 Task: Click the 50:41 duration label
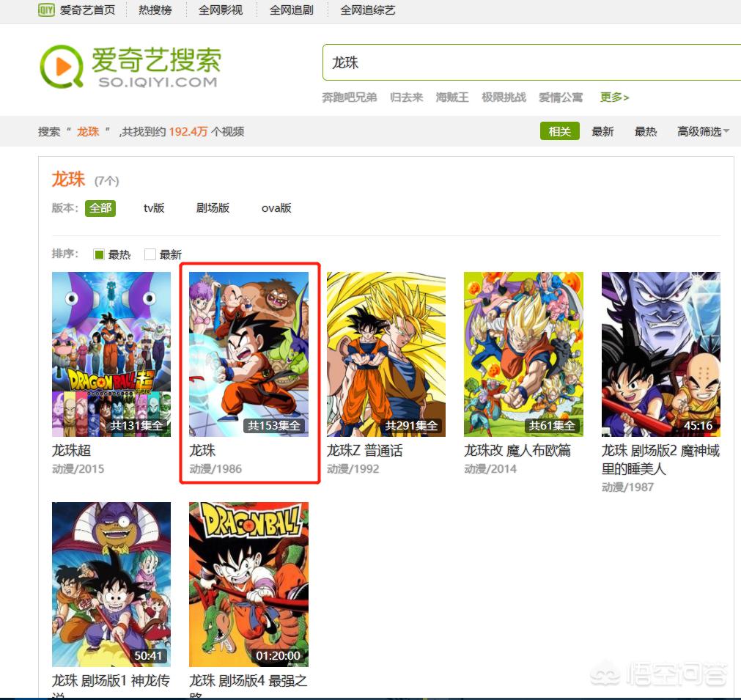coord(148,655)
